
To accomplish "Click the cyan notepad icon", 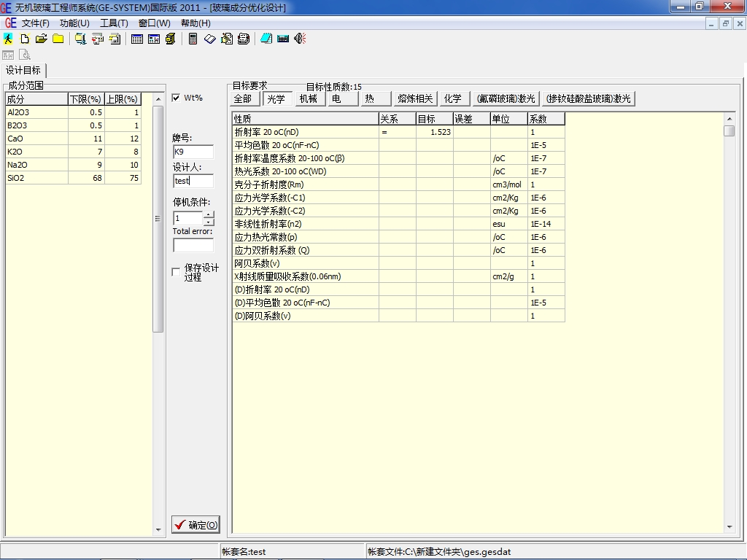I will tap(266, 39).
